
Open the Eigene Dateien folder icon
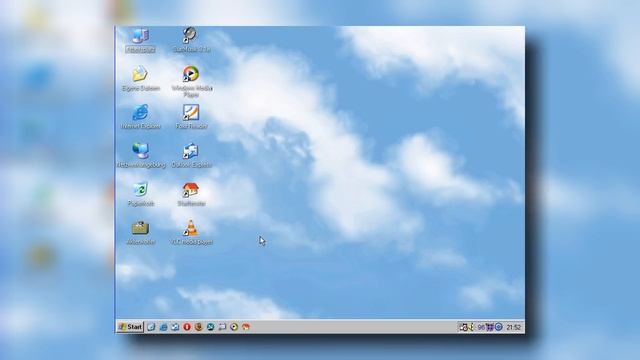tap(140, 78)
